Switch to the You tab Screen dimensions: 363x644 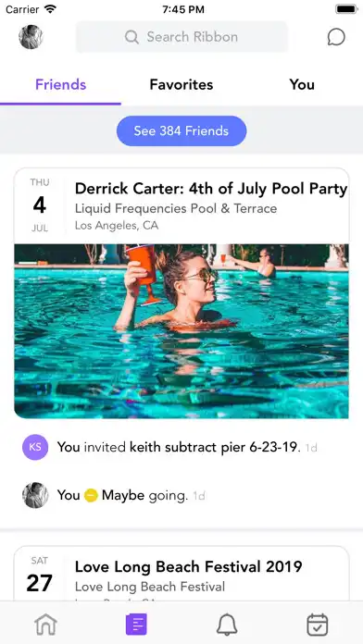(302, 84)
